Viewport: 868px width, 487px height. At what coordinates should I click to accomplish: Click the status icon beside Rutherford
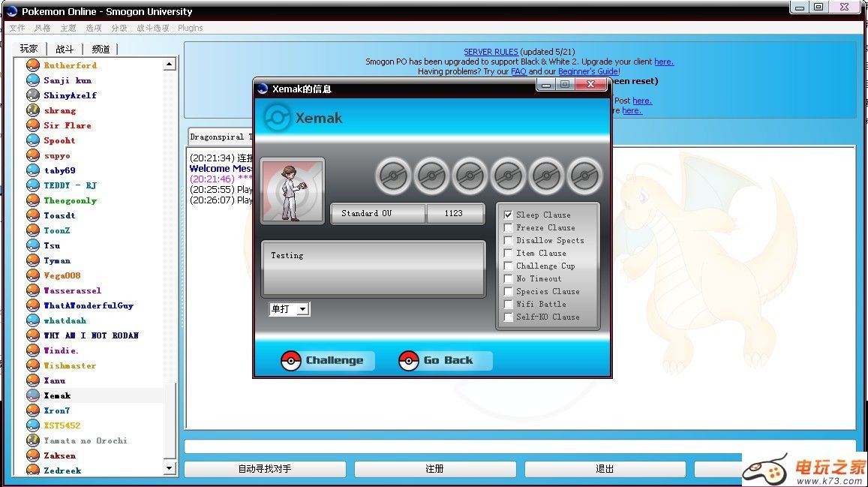(33, 65)
